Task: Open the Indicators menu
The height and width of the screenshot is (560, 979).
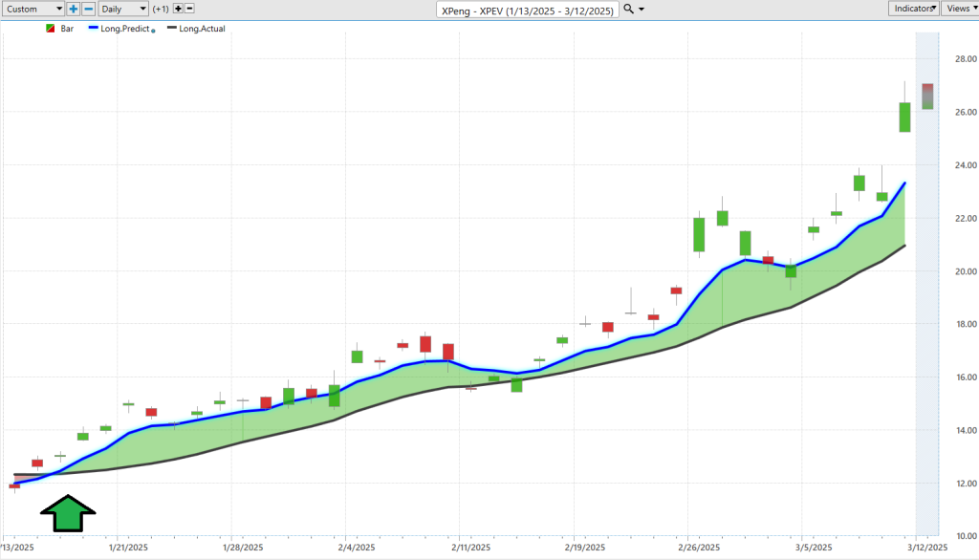Action: point(912,9)
